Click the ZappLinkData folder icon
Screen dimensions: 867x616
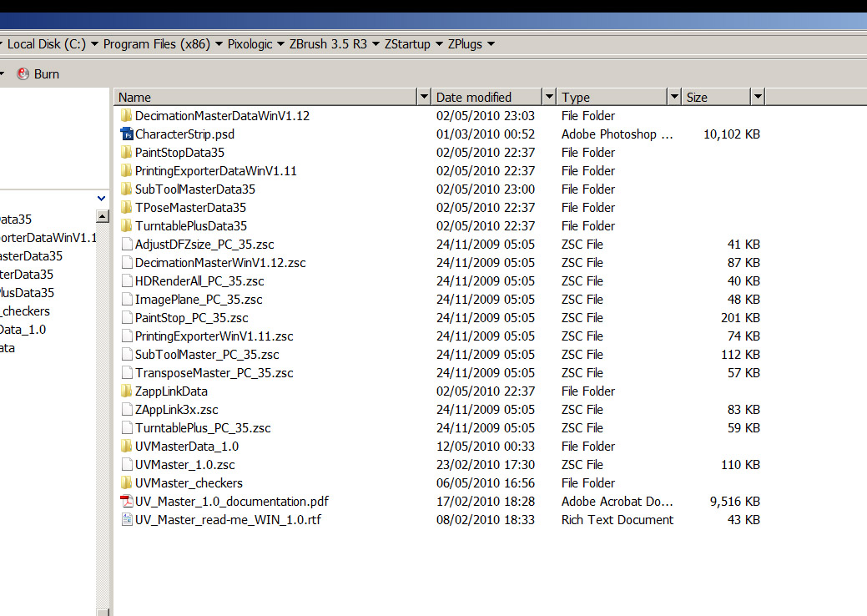tap(126, 391)
